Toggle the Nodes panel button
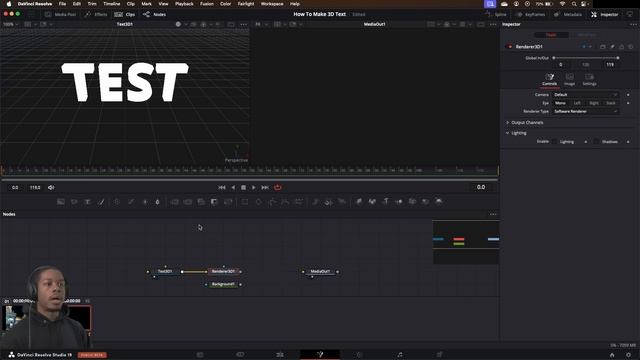The image size is (640, 360). click(x=155, y=14)
